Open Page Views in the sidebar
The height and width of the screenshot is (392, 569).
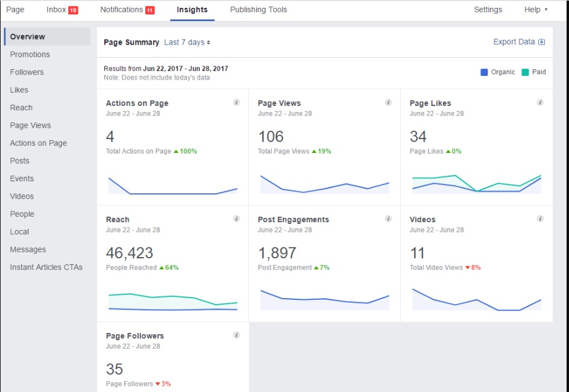(31, 125)
